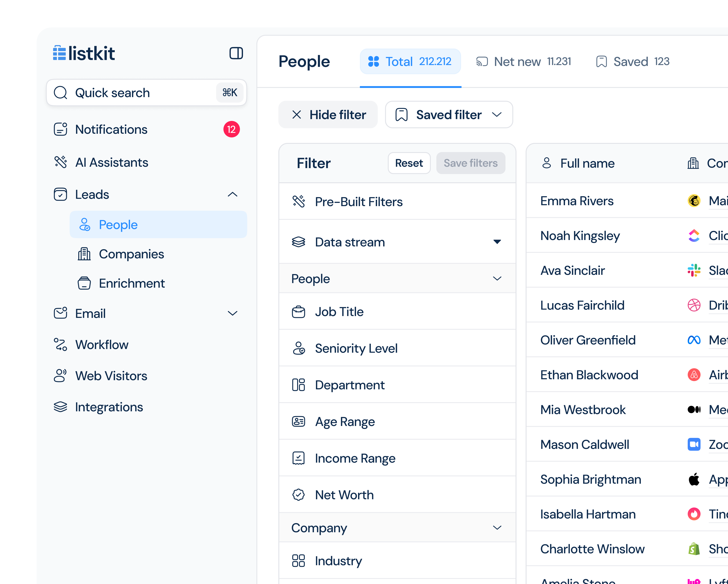This screenshot has height=584, width=728.
Task: Click the Workflow icon in the sidebar
Action: [x=60, y=344]
